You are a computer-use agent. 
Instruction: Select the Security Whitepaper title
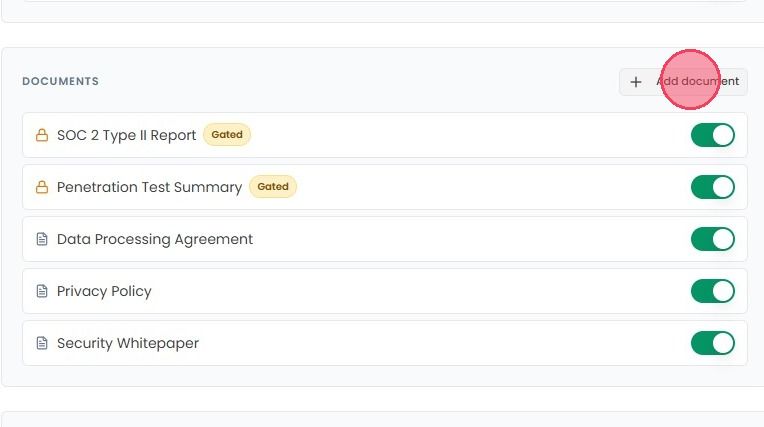[128, 343]
